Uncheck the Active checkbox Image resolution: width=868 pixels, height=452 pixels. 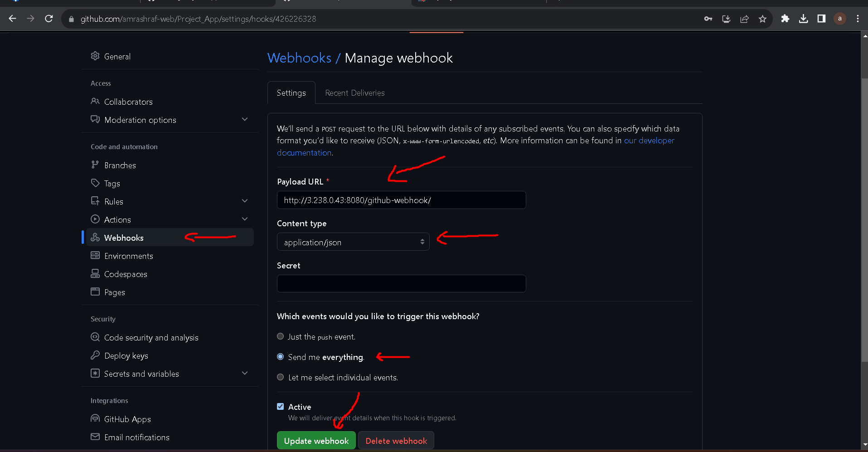(280, 406)
